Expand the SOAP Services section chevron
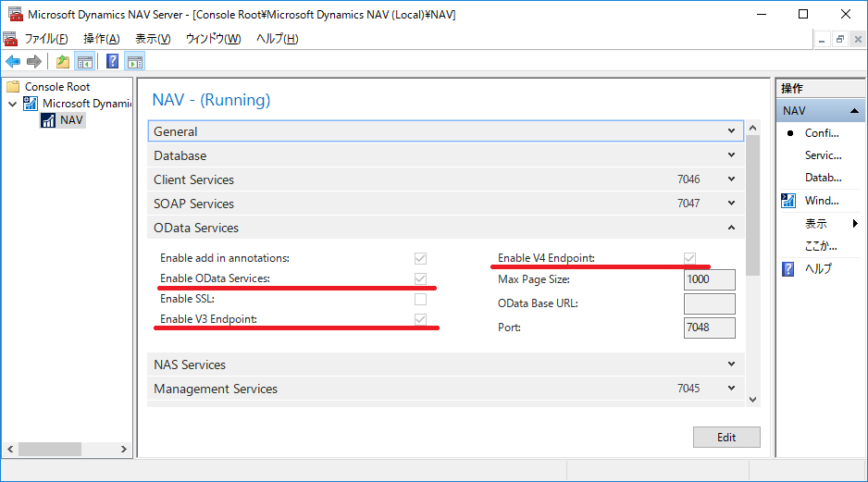This screenshot has height=482, width=868. click(x=731, y=204)
